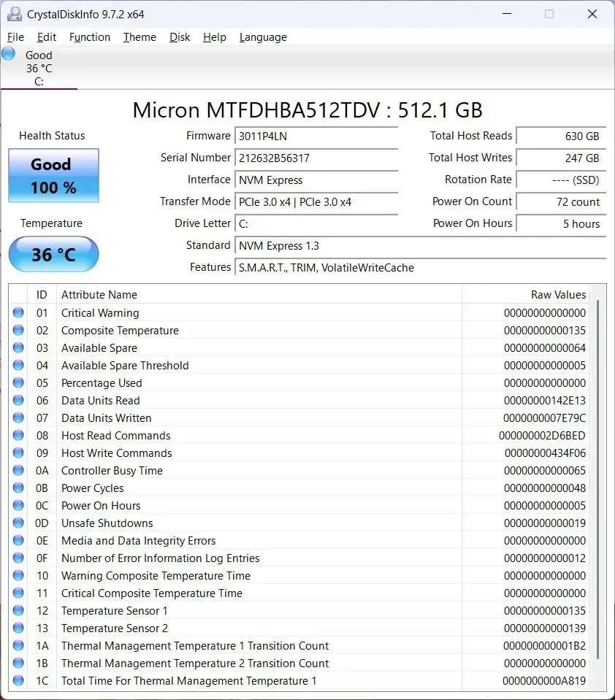Open the Disk menu
This screenshot has height=700, width=615.
180,37
